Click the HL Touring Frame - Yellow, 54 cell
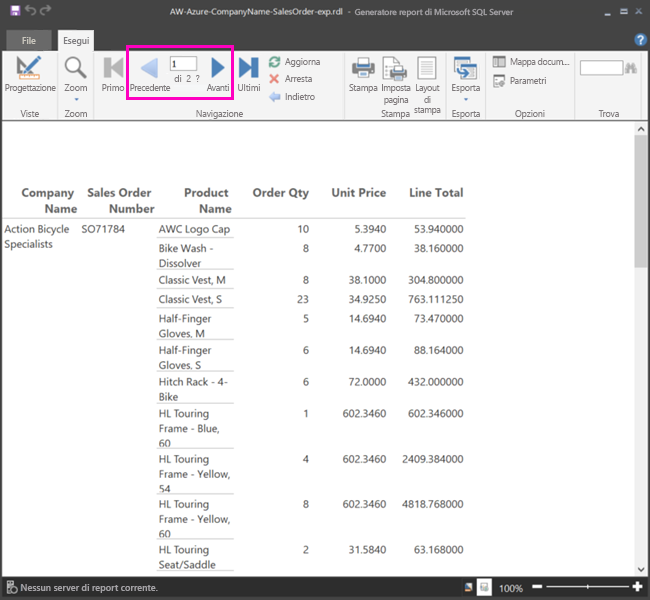The height and width of the screenshot is (600, 650). (x=194, y=474)
